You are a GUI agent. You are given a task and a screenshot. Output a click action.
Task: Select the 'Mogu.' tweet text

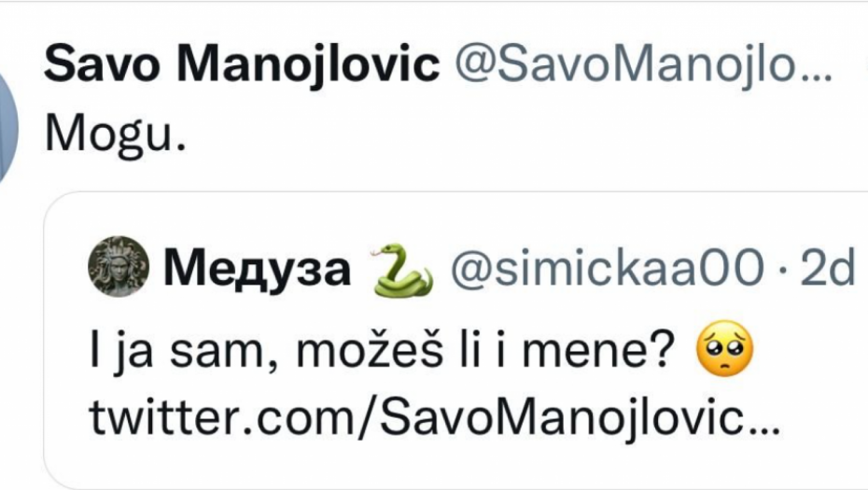115,134
